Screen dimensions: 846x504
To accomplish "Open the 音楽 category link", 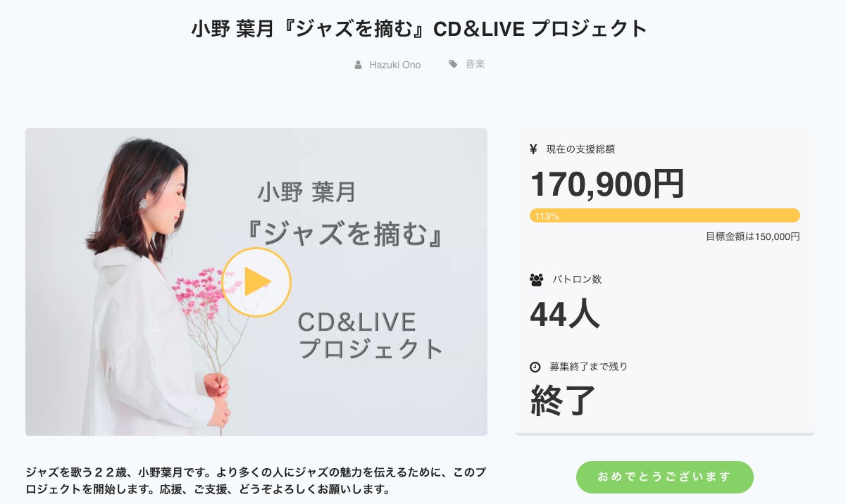I will coord(475,65).
